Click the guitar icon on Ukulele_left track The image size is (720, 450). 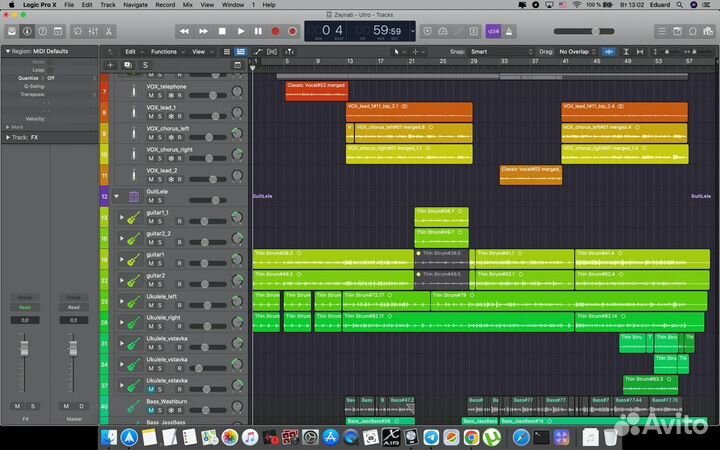pos(131,301)
